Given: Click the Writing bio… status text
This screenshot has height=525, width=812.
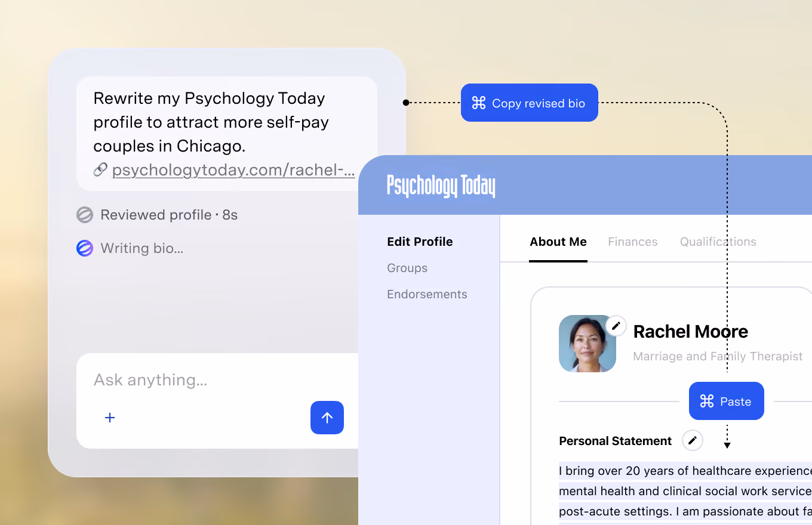Looking at the screenshot, I should tap(142, 248).
